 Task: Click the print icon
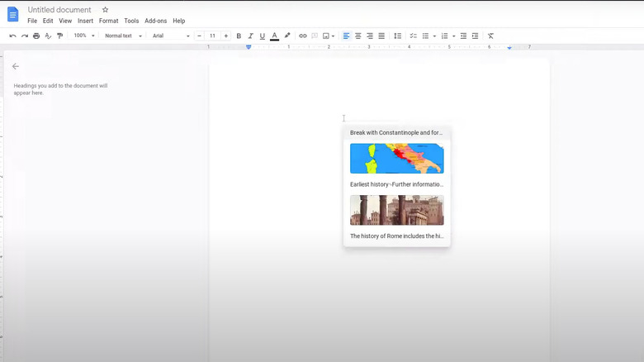point(36,36)
